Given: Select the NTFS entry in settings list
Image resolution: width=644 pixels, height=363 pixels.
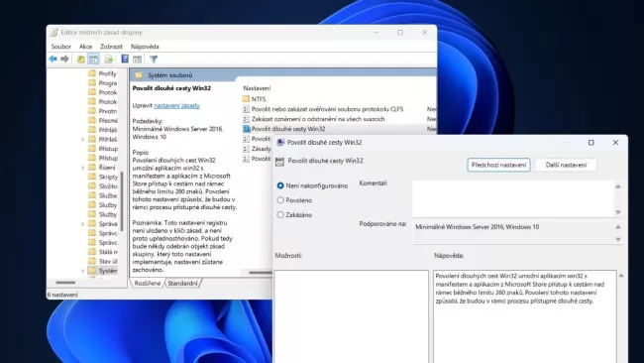Looking at the screenshot, I should [x=259, y=99].
